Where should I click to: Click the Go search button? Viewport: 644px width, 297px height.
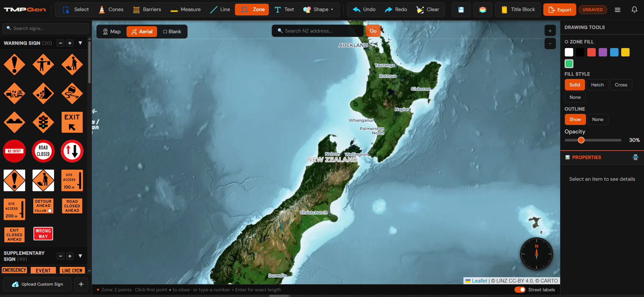pyautogui.click(x=373, y=31)
